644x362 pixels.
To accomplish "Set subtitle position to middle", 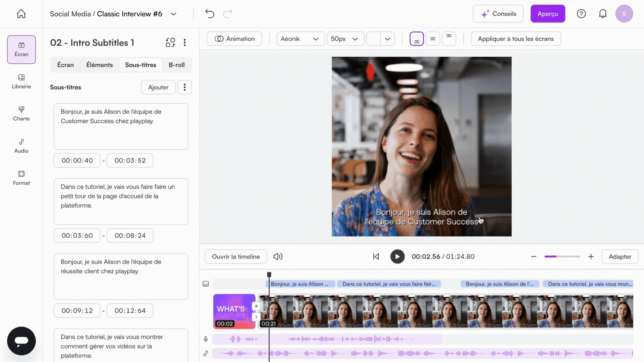I will (x=433, y=39).
